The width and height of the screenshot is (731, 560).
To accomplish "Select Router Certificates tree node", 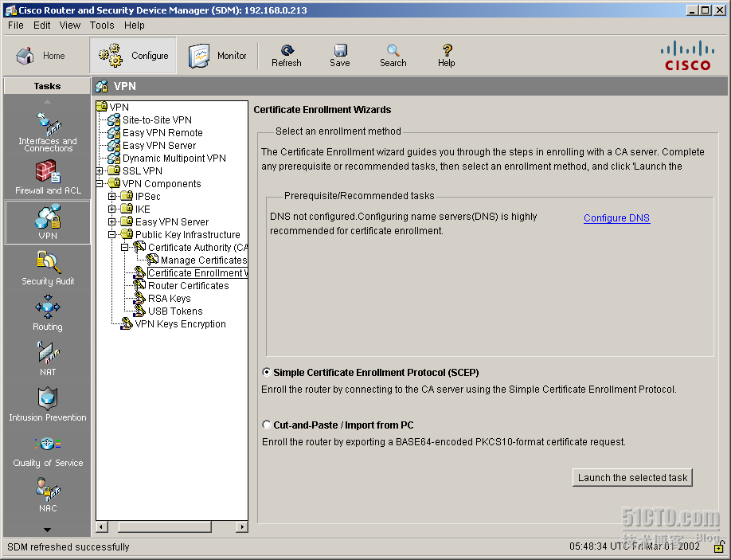I will [189, 286].
